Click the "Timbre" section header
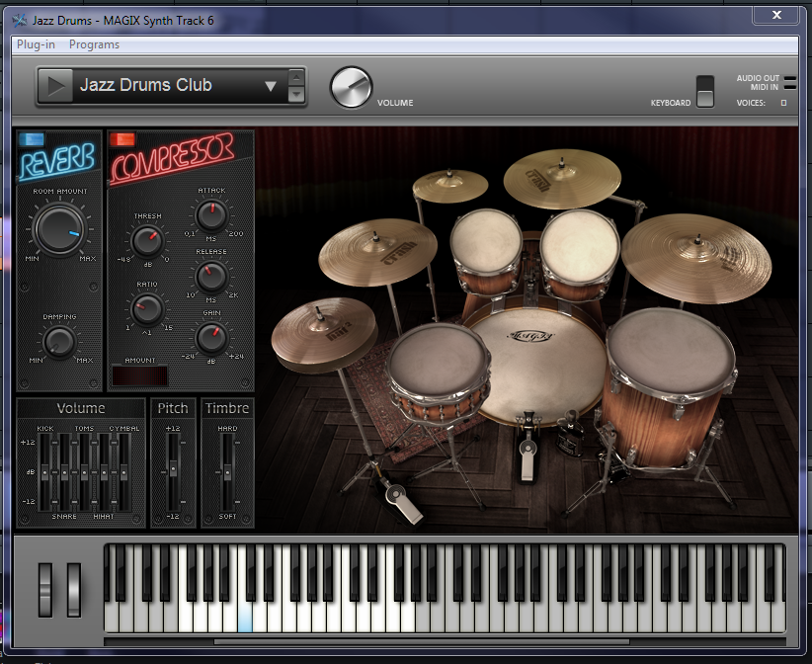The image size is (812, 664). tap(227, 408)
